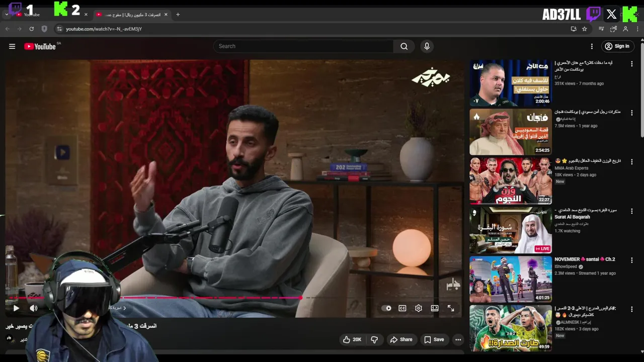This screenshot has height=362, width=644.
Task: Bookmark this page with the star
Action: 584,29
